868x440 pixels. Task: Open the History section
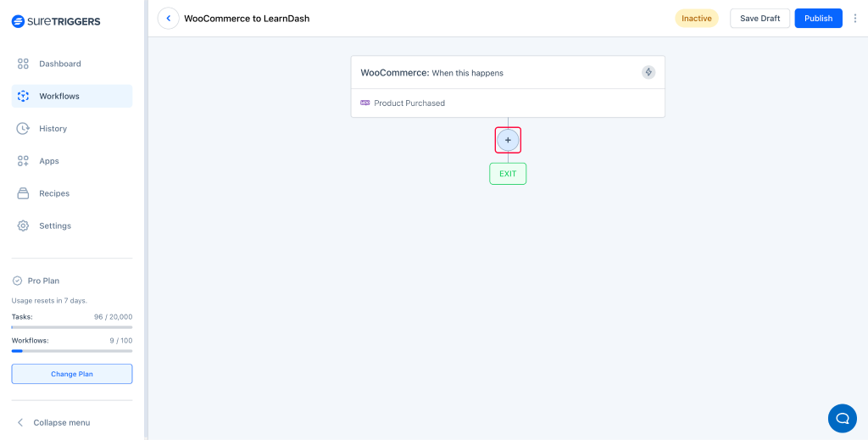click(72, 128)
